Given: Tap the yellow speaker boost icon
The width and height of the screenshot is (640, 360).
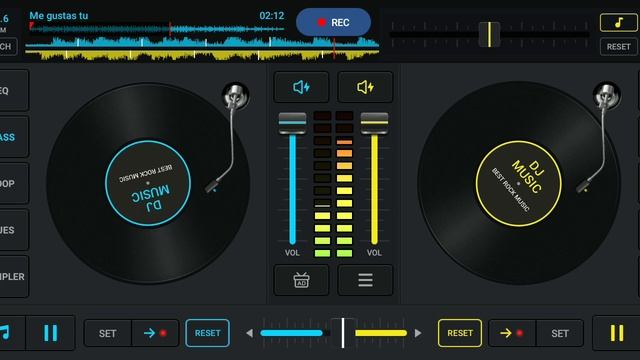Looking at the screenshot, I should click(365, 87).
